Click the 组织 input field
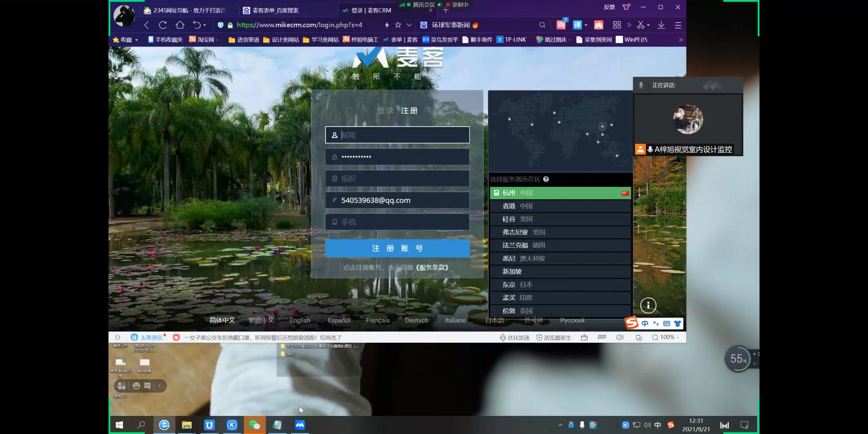The width and height of the screenshot is (868, 434). click(397, 178)
